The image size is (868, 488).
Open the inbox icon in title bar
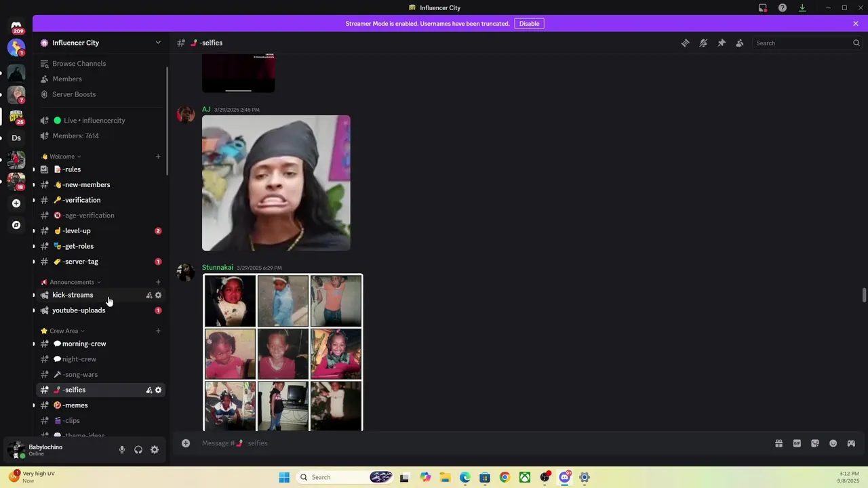pyautogui.click(x=763, y=7)
